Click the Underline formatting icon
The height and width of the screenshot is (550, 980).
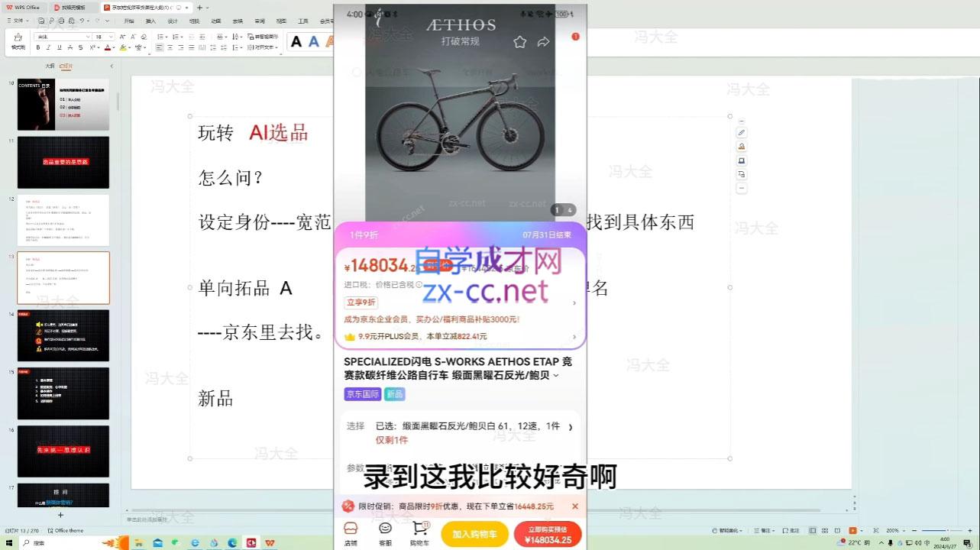coord(59,47)
